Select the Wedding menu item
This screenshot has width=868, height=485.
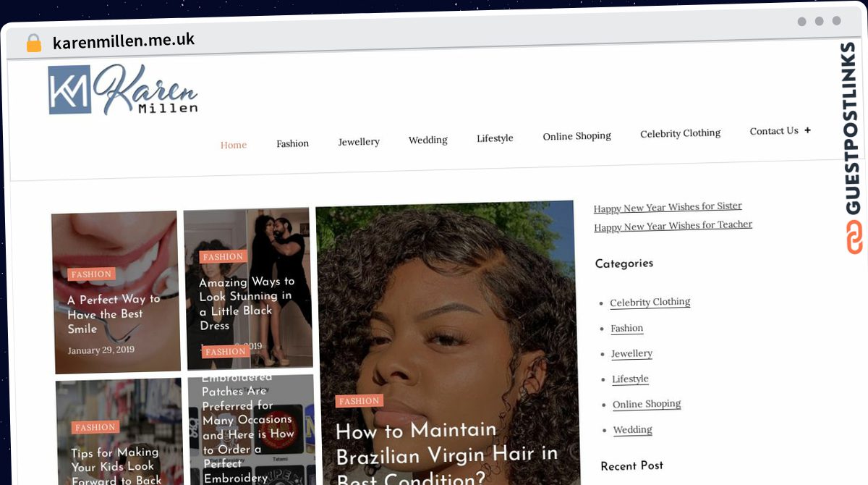pos(428,140)
